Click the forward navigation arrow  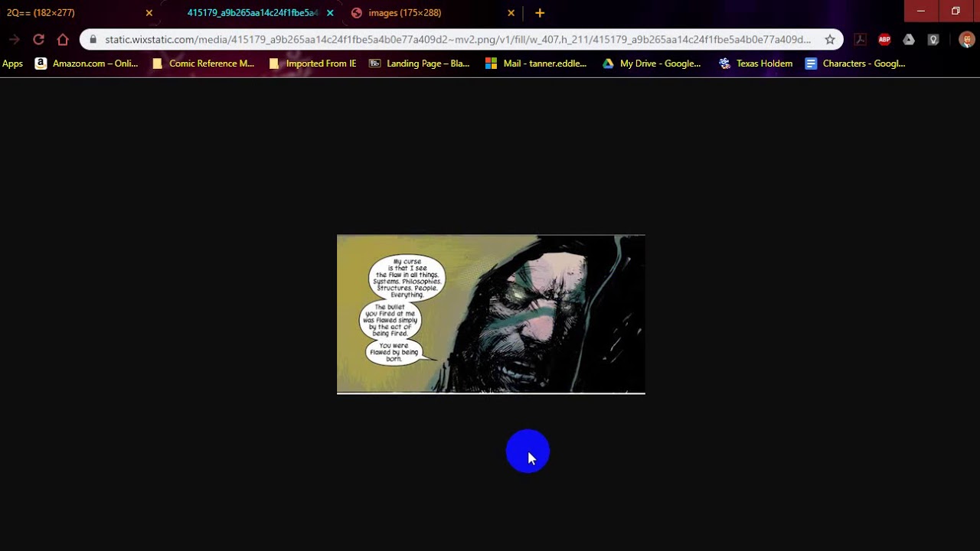pos(15,40)
